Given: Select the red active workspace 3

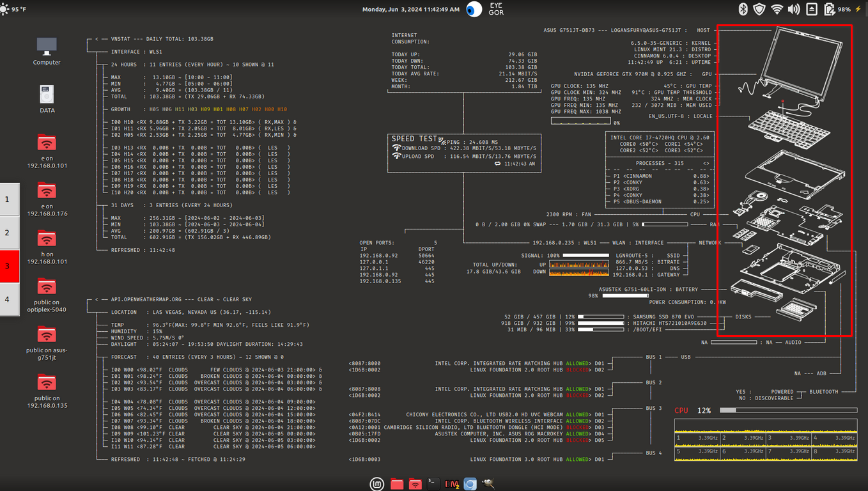Looking at the screenshot, I should [x=9, y=266].
